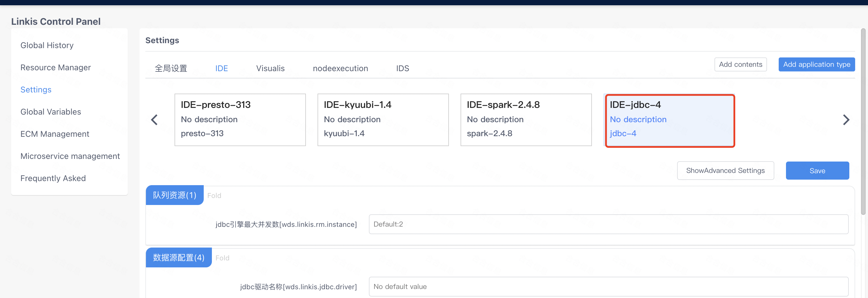
Task: Switch to the 全局设置 tab
Action: (171, 68)
